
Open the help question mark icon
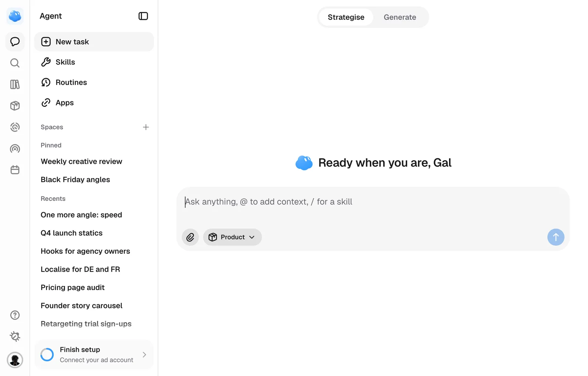point(15,315)
